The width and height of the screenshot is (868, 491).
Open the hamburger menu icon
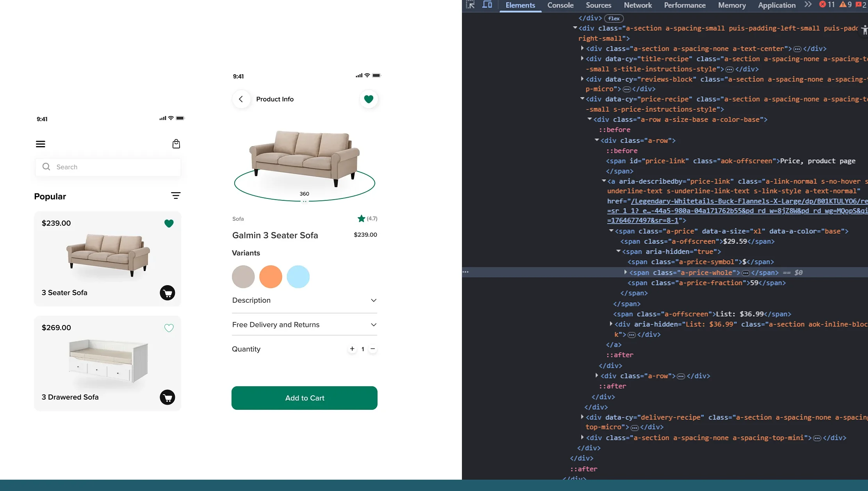41,144
